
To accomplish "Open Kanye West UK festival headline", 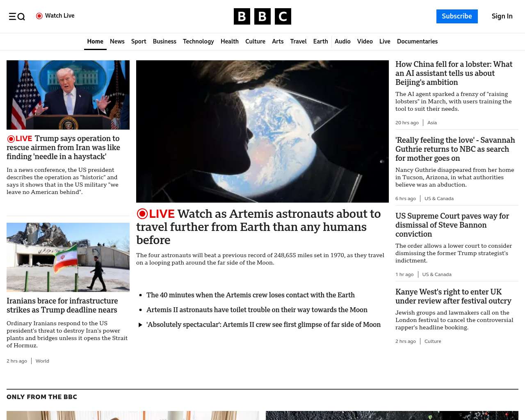I will pos(453,296).
